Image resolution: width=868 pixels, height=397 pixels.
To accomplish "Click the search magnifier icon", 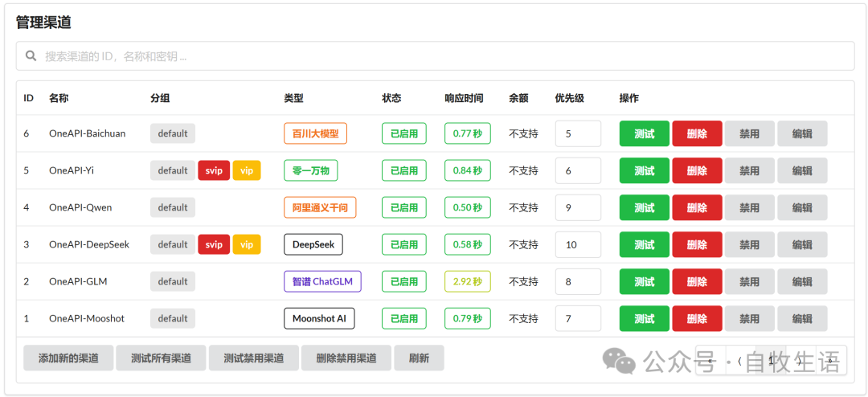I will (31, 56).
